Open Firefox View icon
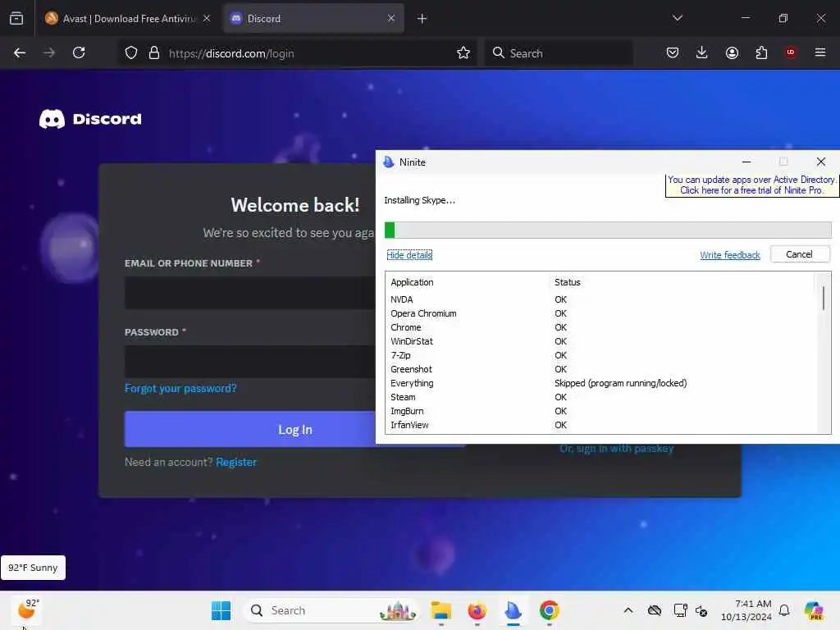 point(16,19)
